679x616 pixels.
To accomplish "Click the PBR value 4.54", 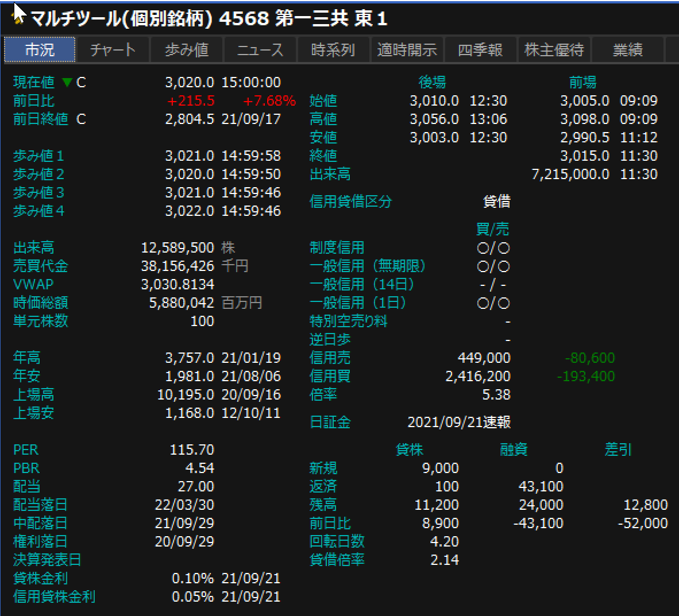I will [200, 468].
